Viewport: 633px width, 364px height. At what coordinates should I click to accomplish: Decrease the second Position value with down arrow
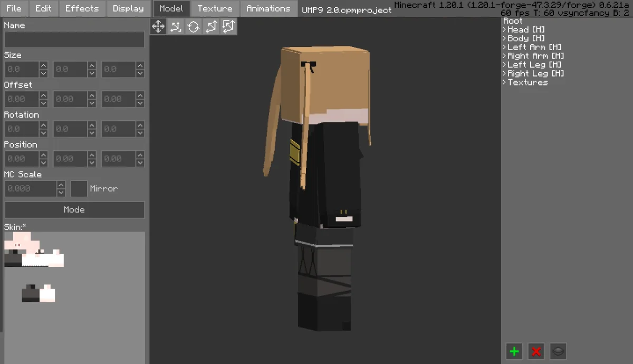(92, 162)
